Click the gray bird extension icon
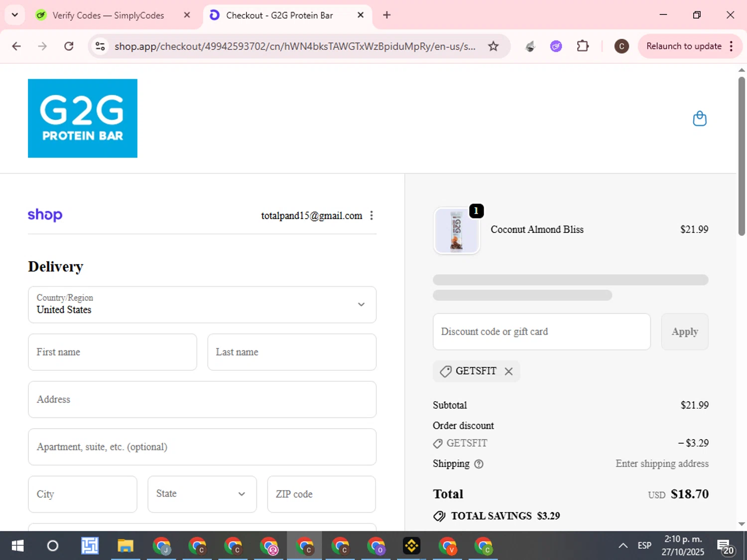The width and height of the screenshot is (747, 560). (x=530, y=46)
